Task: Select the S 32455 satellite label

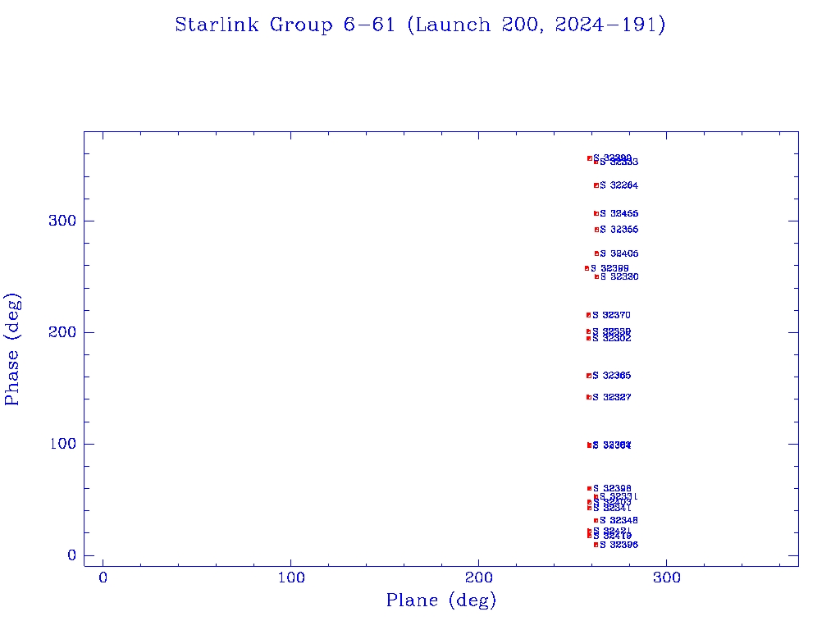Action: coord(619,214)
